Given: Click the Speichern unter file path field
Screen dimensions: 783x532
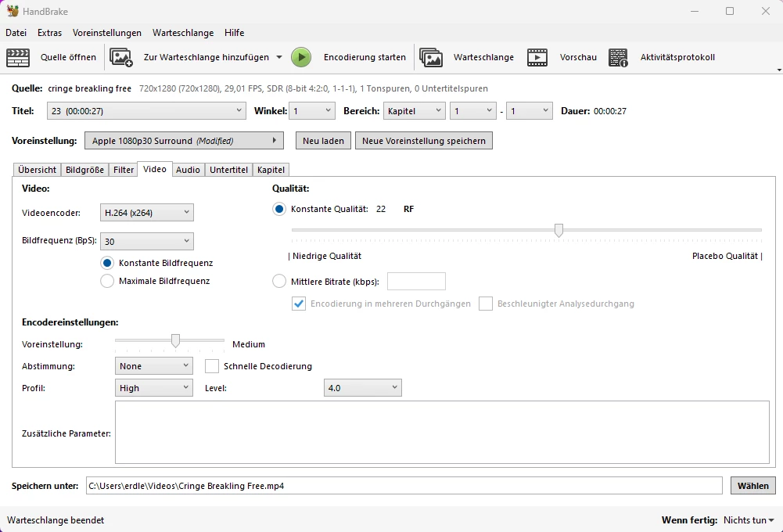Looking at the screenshot, I should click(x=404, y=486).
